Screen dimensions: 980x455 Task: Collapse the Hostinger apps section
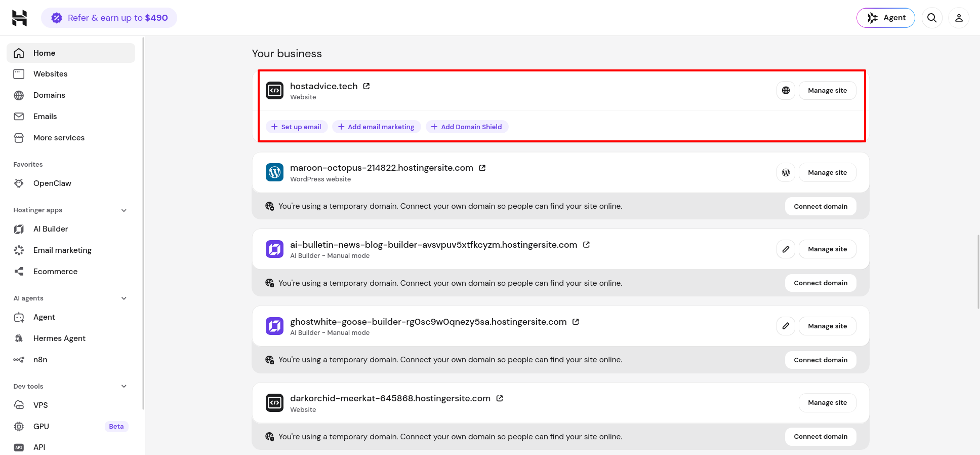click(124, 210)
